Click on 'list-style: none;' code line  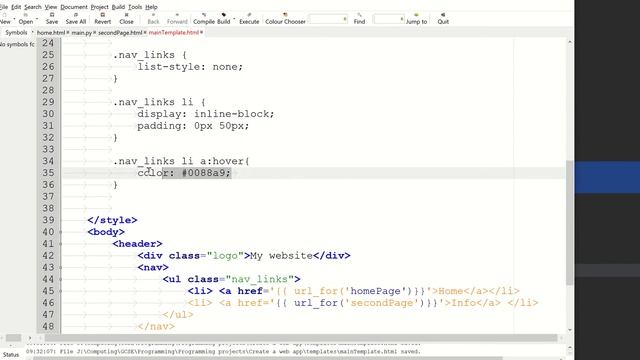pyautogui.click(x=190, y=67)
